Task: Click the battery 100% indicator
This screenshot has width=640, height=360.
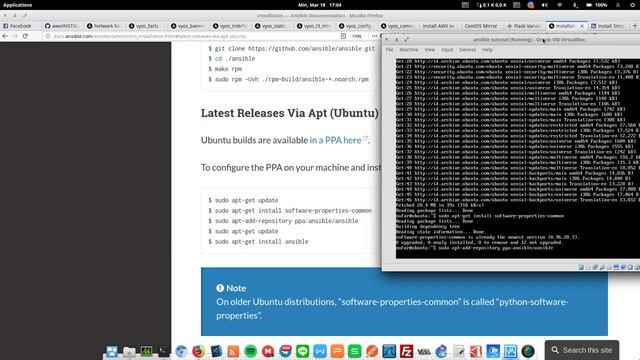Action: (597, 5)
